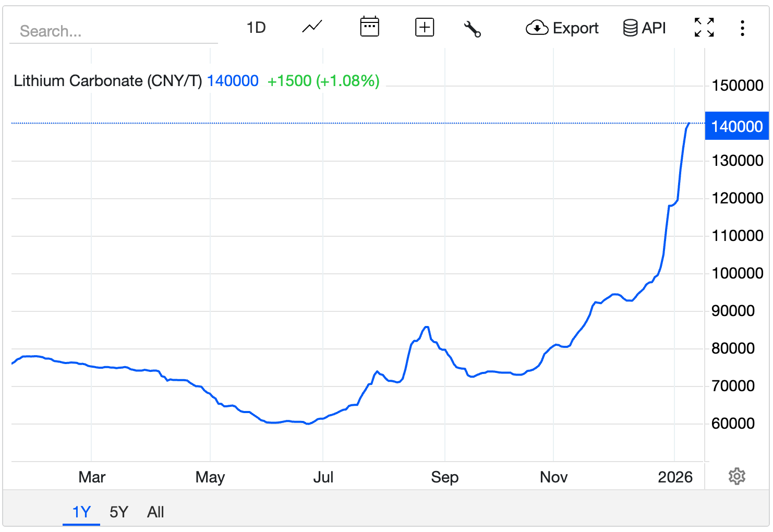
Task: Click the Lithium Carbonate (CNY/T) title
Action: coord(107,81)
